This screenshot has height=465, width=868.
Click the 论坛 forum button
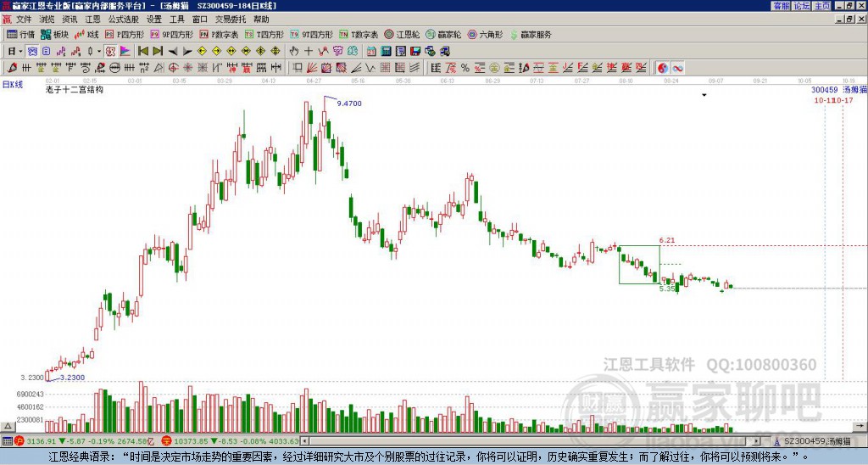pos(802,6)
